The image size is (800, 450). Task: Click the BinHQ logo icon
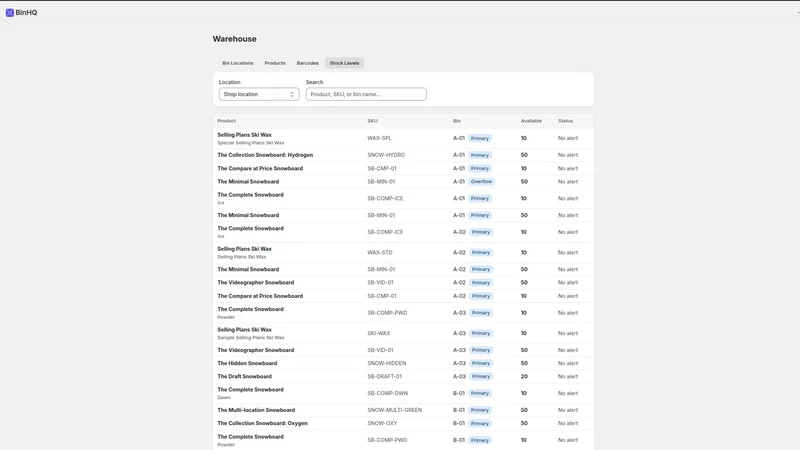10,13
